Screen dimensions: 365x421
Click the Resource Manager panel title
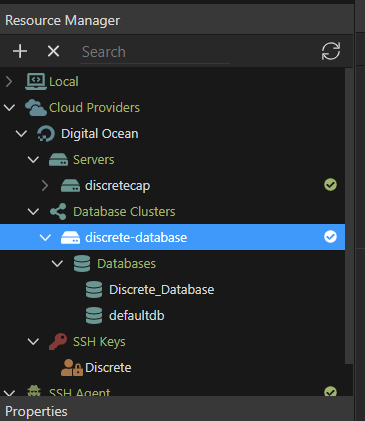pos(63,21)
